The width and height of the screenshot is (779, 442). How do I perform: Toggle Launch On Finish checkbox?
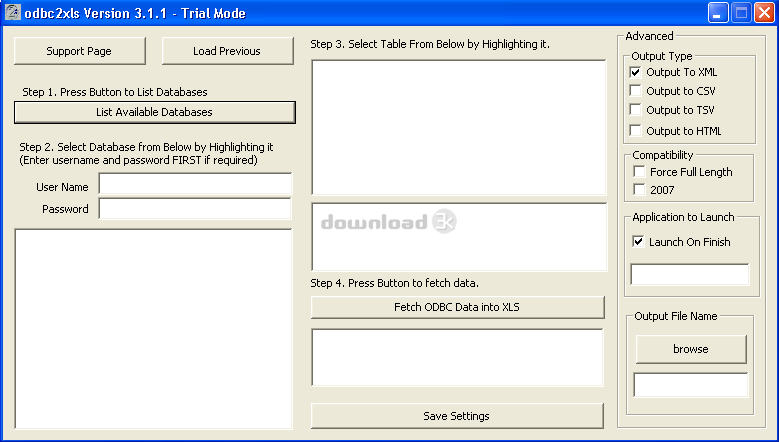tap(638, 241)
